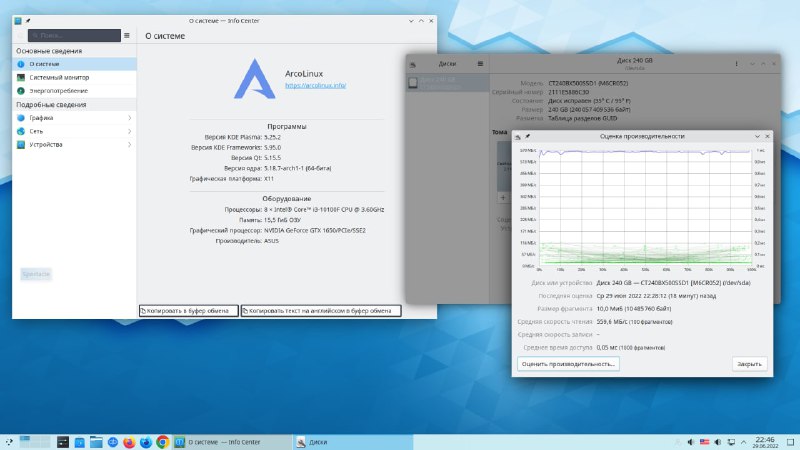
Task: Click the 'NVIDIA GeForce GTX 1650' GPU text
Action: tap(315, 231)
